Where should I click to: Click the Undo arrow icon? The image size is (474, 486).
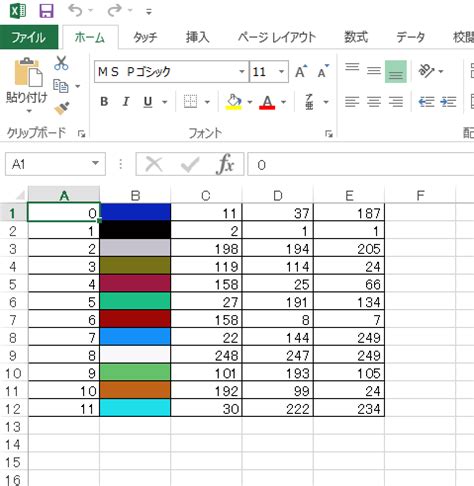pyautogui.click(x=75, y=10)
